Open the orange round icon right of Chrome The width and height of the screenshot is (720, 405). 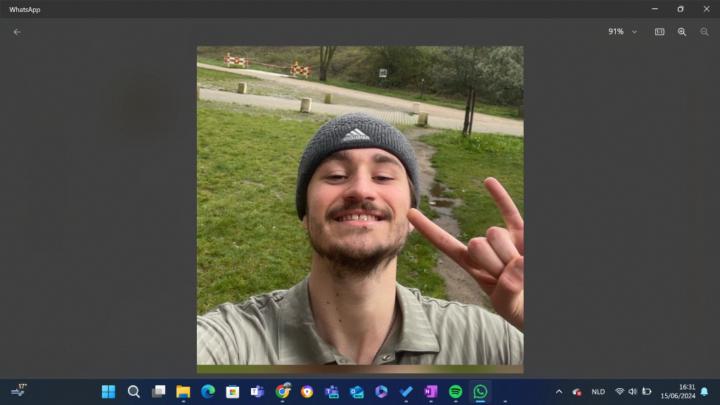[x=307, y=392]
